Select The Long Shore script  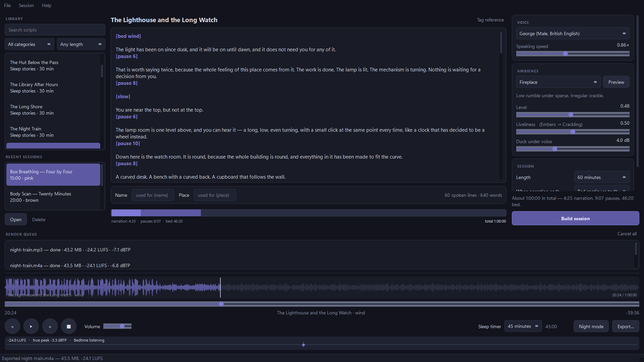[x=53, y=110]
